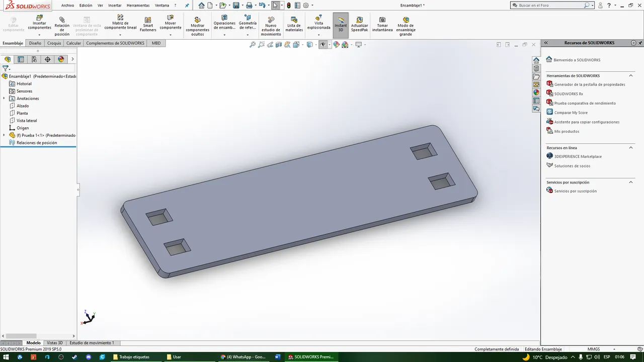Viewport: 644px width, 362px height.
Task: Pin the SOLIDWORKS menu bar
Action: pyautogui.click(x=187, y=5)
